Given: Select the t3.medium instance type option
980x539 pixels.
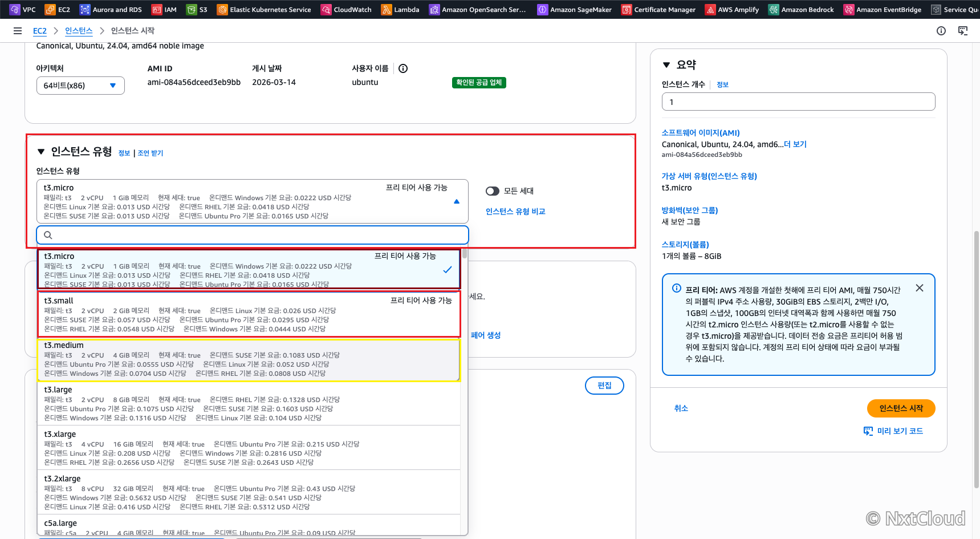Looking at the screenshot, I should click(249, 360).
